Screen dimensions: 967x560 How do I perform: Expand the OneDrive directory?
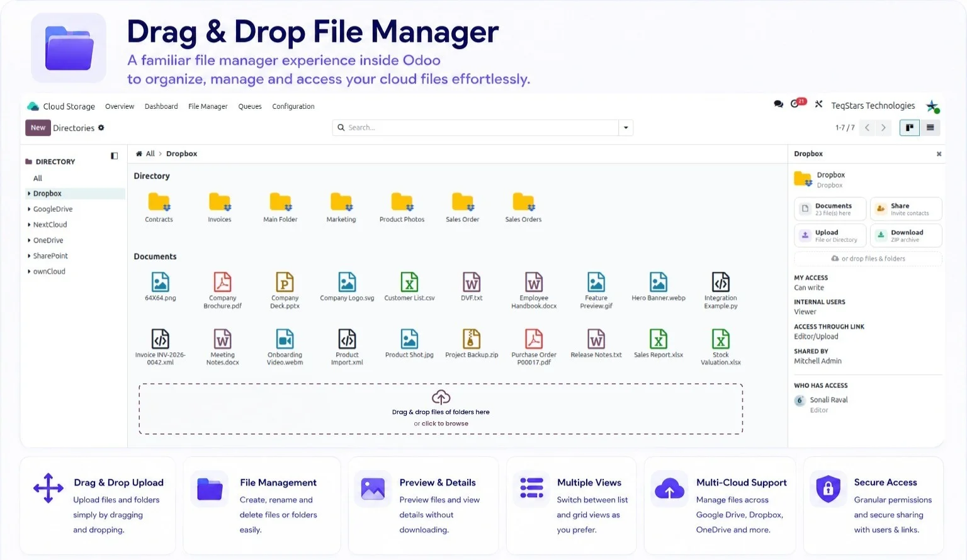pyautogui.click(x=29, y=240)
